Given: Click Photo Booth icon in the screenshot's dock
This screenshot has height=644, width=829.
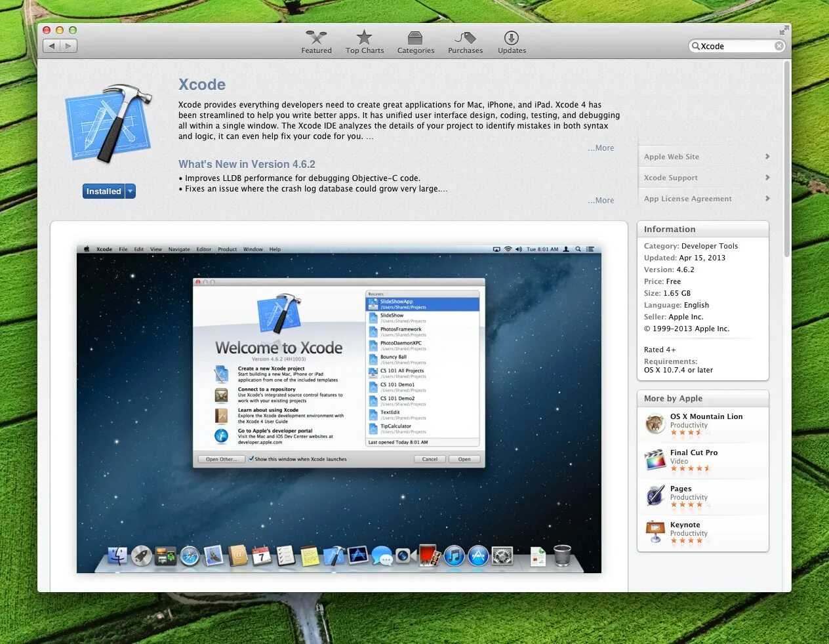Looking at the screenshot, I should [430, 555].
